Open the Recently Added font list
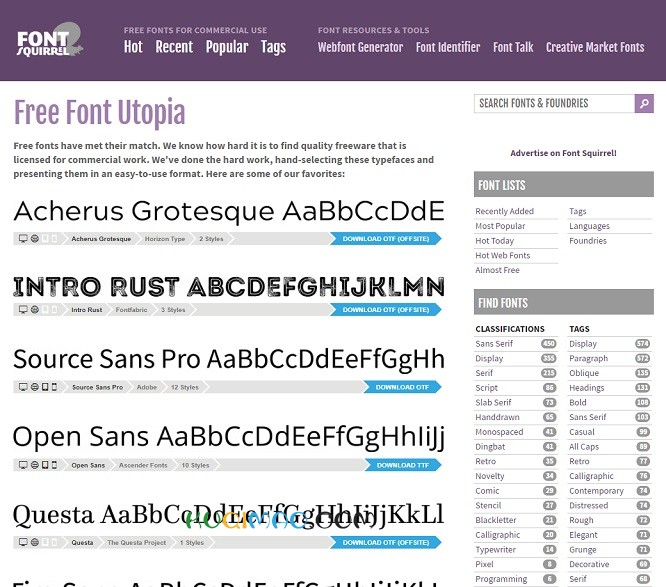 point(505,211)
